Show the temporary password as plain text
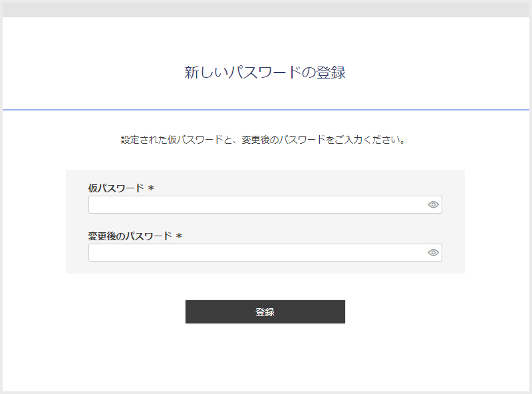The width and height of the screenshot is (532, 394). tap(434, 204)
